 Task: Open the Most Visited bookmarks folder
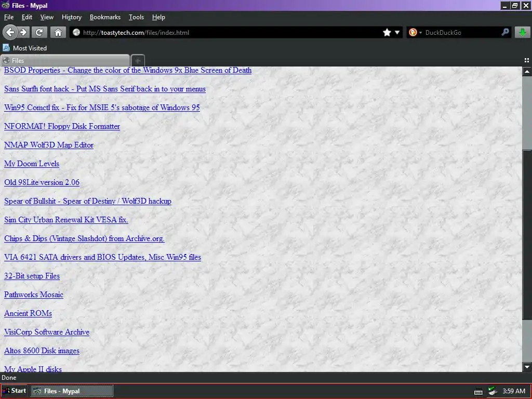click(25, 48)
